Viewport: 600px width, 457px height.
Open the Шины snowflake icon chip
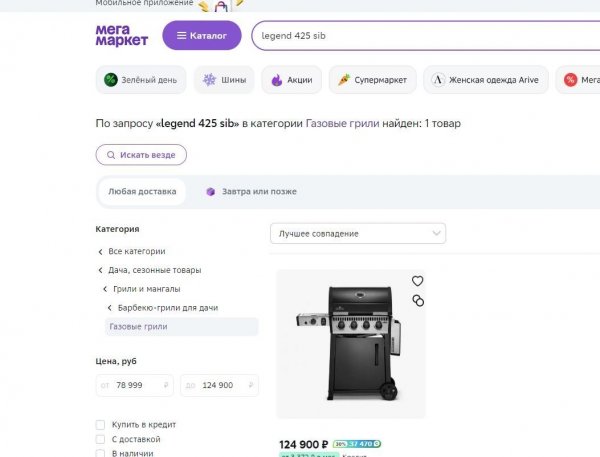coord(223,80)
